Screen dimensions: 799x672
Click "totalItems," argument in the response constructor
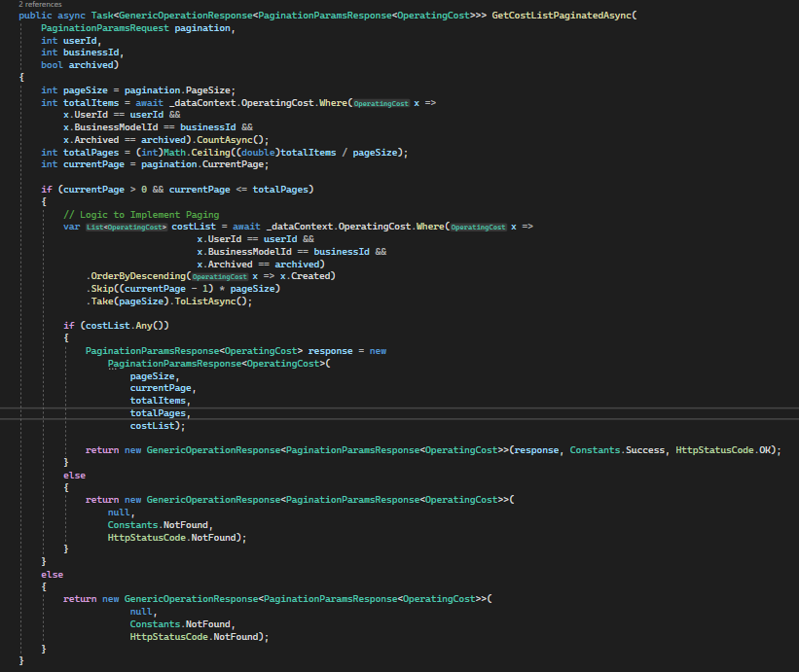click(160, 401)
